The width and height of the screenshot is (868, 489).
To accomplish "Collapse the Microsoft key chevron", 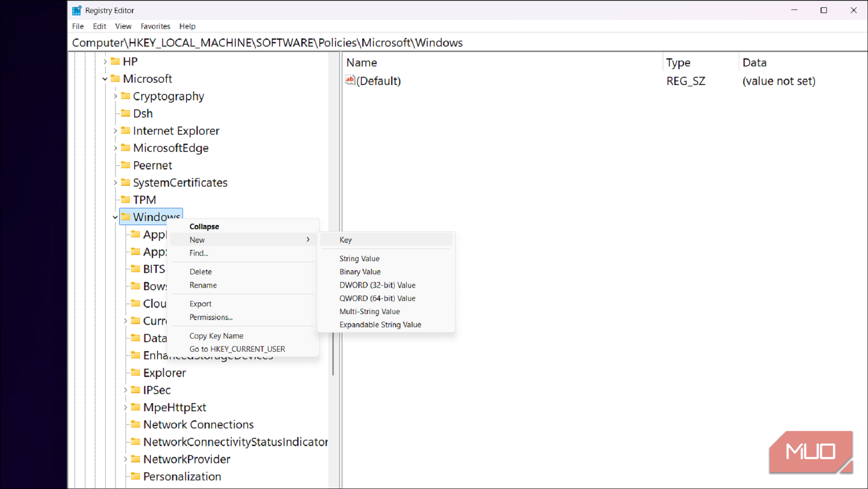I will coord(105,79).
